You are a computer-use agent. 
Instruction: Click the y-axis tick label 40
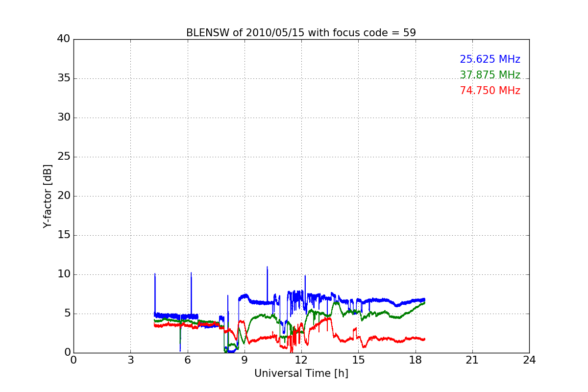(x=64, y=39)
